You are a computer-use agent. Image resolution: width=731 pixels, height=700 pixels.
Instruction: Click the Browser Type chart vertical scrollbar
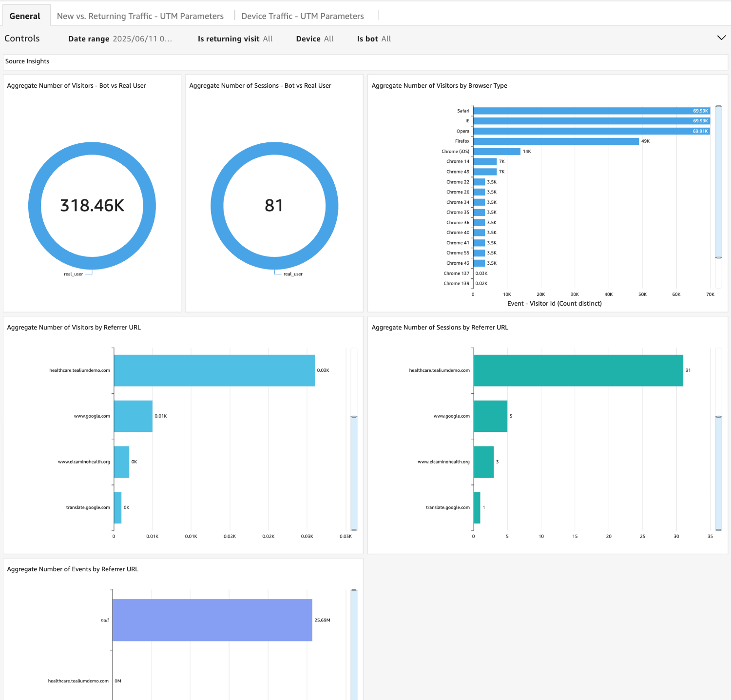point(718,181)
